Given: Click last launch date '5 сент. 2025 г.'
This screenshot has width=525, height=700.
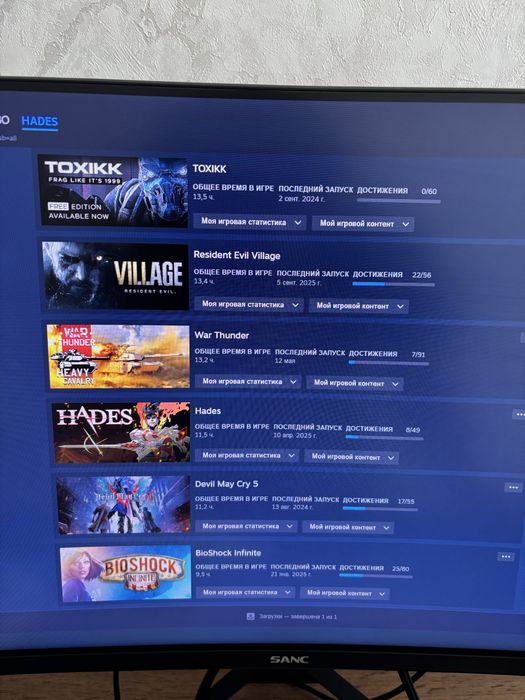Looking at the screenshot, I should pos(299,283).
